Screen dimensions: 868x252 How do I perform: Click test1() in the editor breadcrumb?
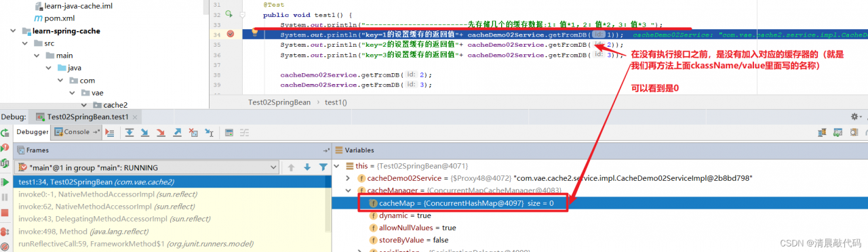336,102
